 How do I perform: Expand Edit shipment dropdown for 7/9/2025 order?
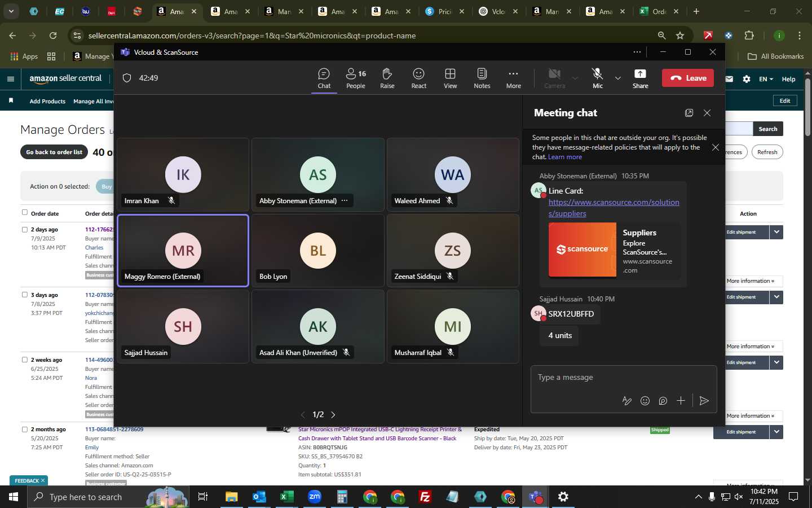coord(776,232)
